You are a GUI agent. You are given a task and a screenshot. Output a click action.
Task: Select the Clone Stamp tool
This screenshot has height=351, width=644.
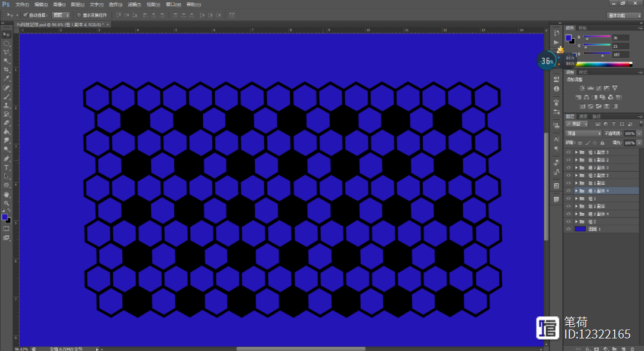pyautogui.click(x=7, y=105)
